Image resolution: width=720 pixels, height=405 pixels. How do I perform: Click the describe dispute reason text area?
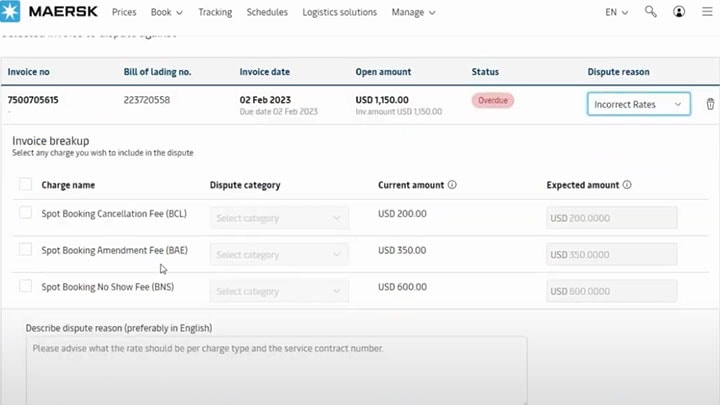(276, 368)
